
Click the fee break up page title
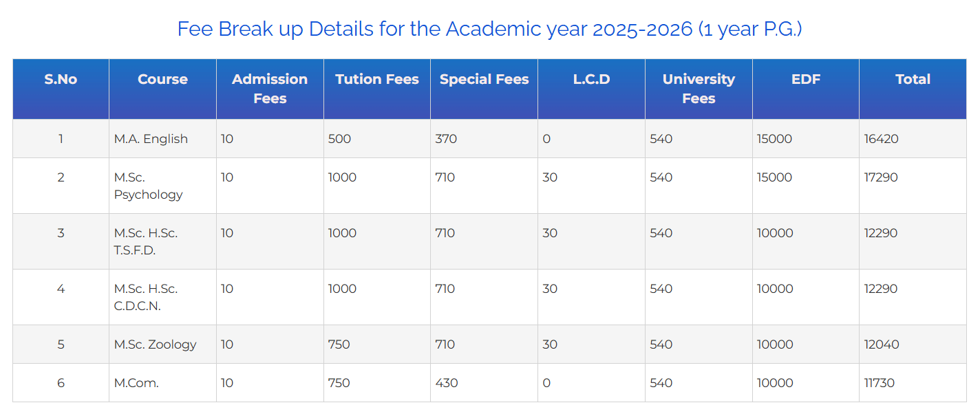489,29
